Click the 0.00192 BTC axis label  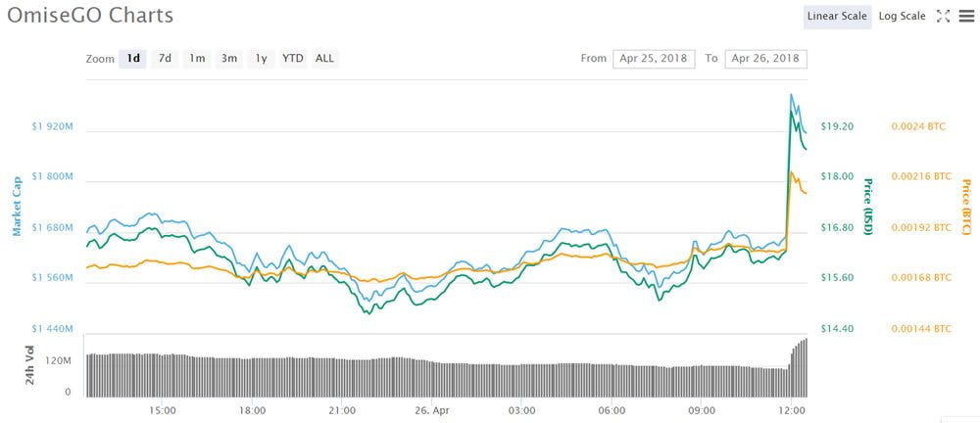(920, 227)
